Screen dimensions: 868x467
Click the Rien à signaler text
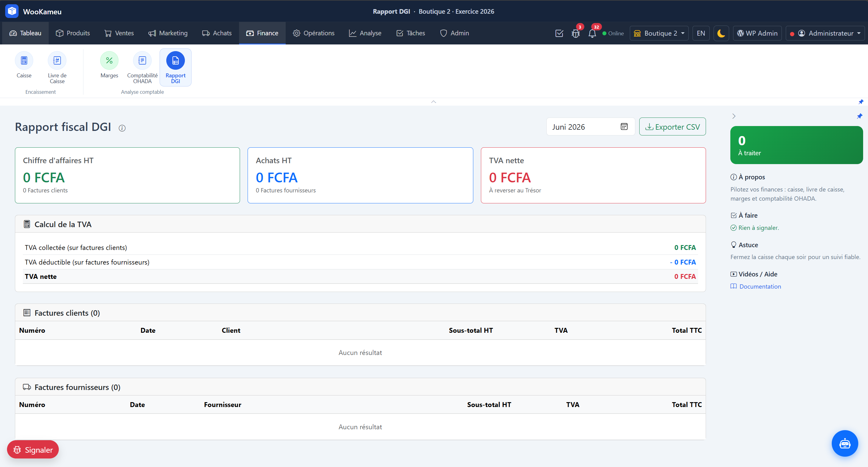(x=758, y=228)
